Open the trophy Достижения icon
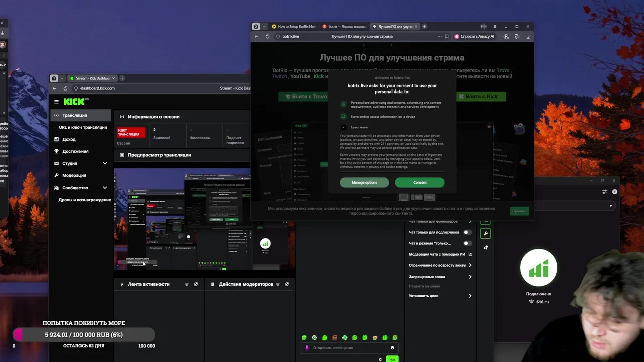 click(57, 151)
